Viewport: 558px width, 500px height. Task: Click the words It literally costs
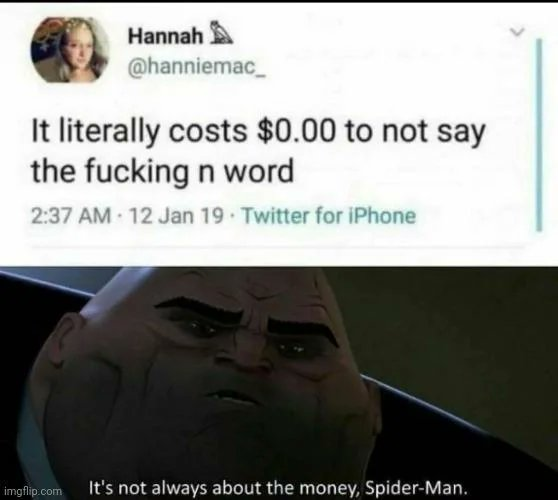pos(139,132)
